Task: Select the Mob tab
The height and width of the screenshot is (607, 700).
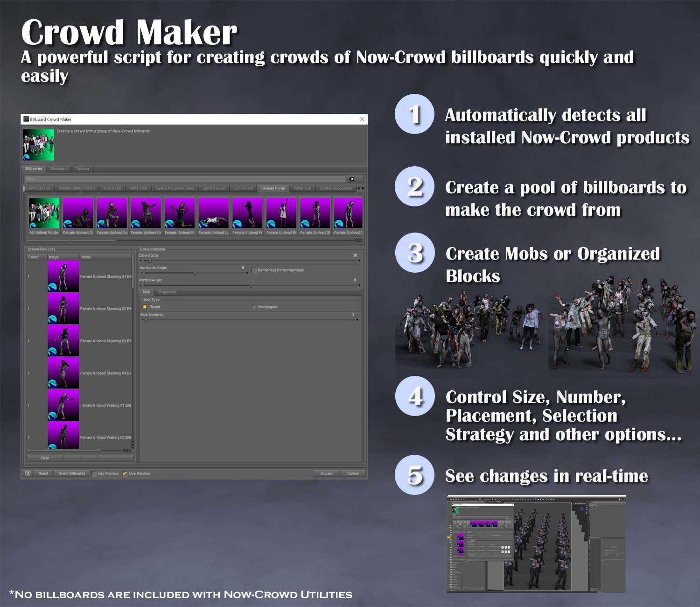Action: [x=147, y=292]
